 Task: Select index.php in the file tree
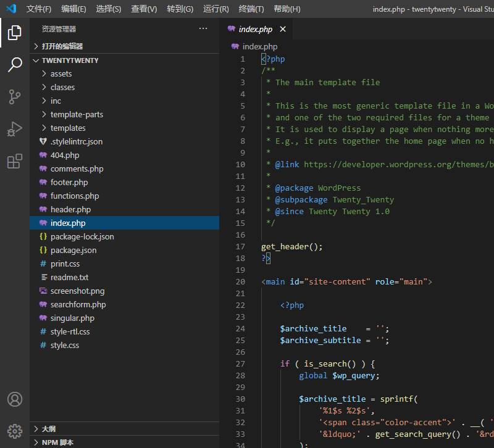tap(125, 223)
